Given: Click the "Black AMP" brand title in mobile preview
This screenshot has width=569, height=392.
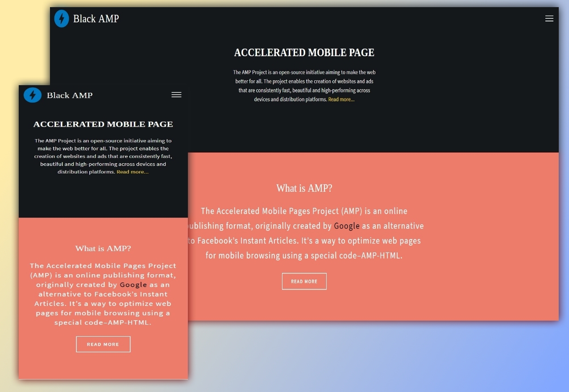Looking at the screenshot, I should click(70, 95).
